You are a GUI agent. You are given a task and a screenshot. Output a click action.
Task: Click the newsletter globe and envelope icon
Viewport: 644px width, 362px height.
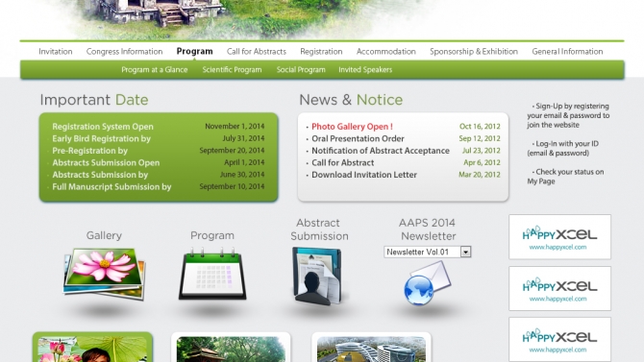tap(427, 284)
